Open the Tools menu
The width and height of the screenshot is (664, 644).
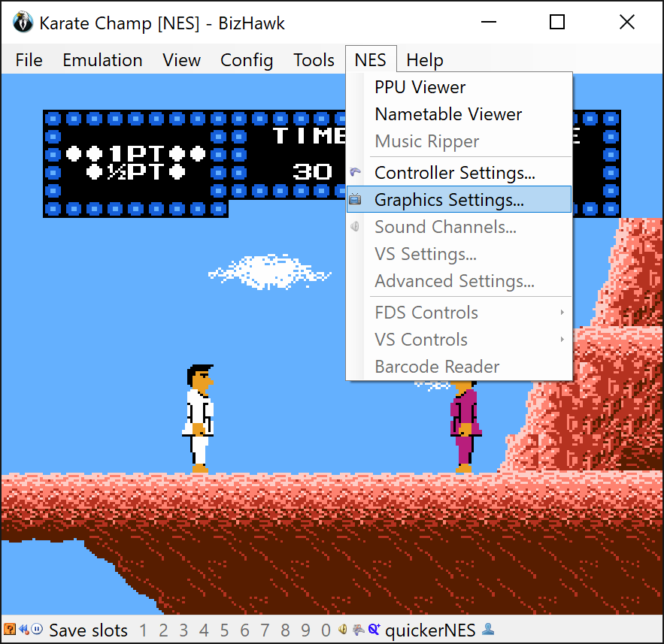314,60
